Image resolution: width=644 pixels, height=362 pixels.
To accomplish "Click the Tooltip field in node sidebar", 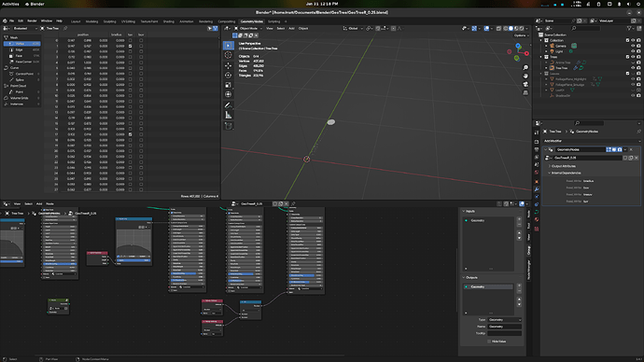I will (x=504, y=333).
